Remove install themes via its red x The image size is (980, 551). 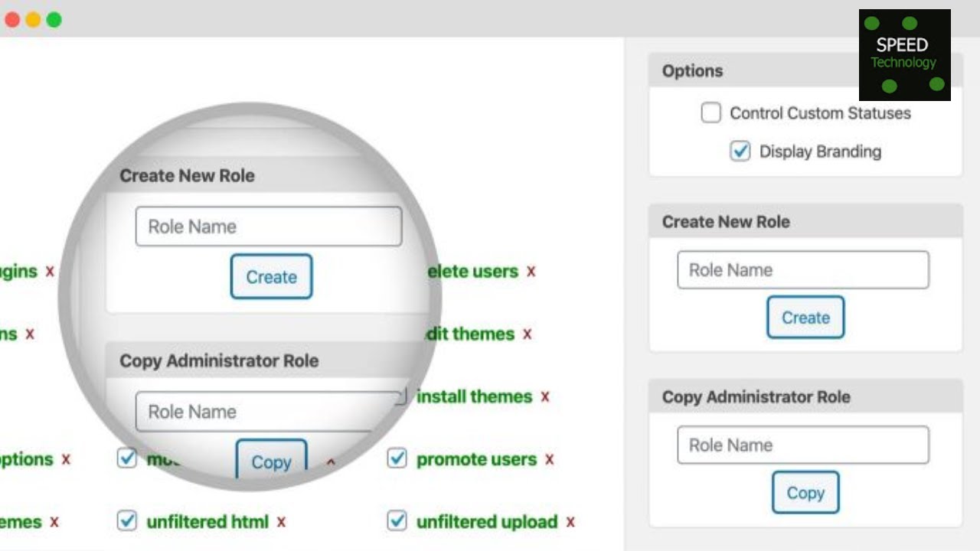[x=544, y=397]
